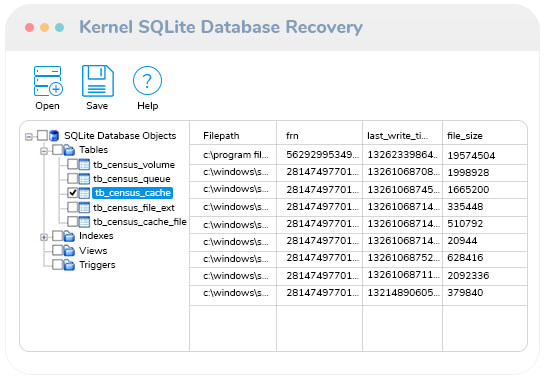Click the Help question mark icon
The image size is (545, 380).
147,81
